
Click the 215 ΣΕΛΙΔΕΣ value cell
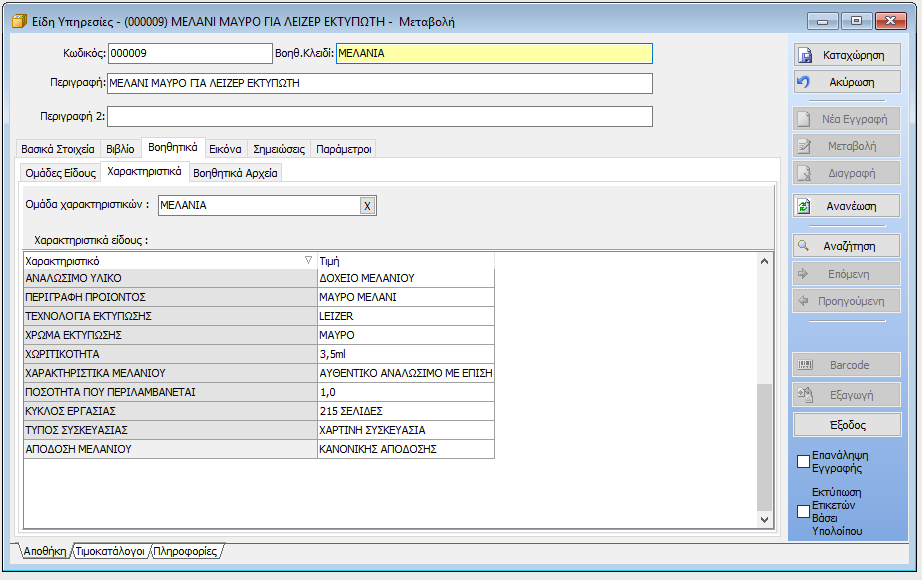[406, 411]
